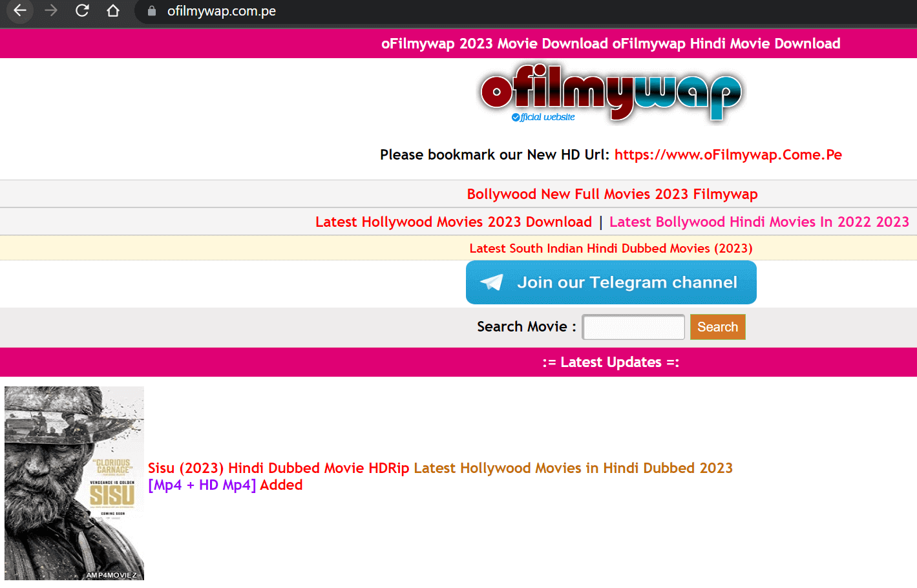This screenshot has width=917, height=588.
Task: Open Latest Hollywood Movies 2023 Download
Action: [454, 222]
